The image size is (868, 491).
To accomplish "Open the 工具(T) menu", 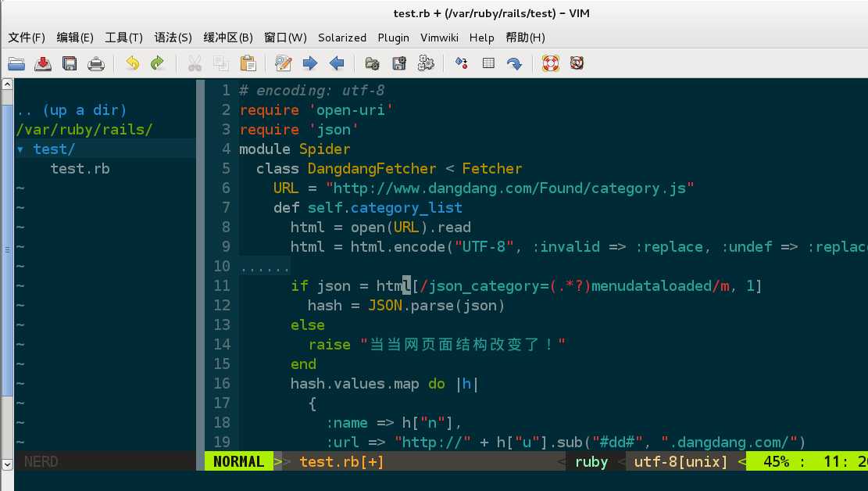I will [x=123, y=38].
